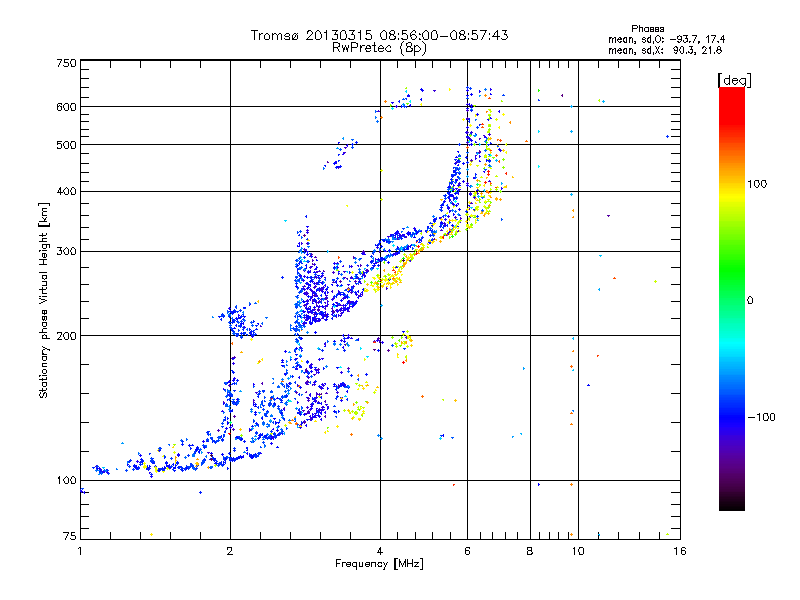Click the y-axis tick label '200'
This screenshot has width=800, height=600.
point(66,336)
